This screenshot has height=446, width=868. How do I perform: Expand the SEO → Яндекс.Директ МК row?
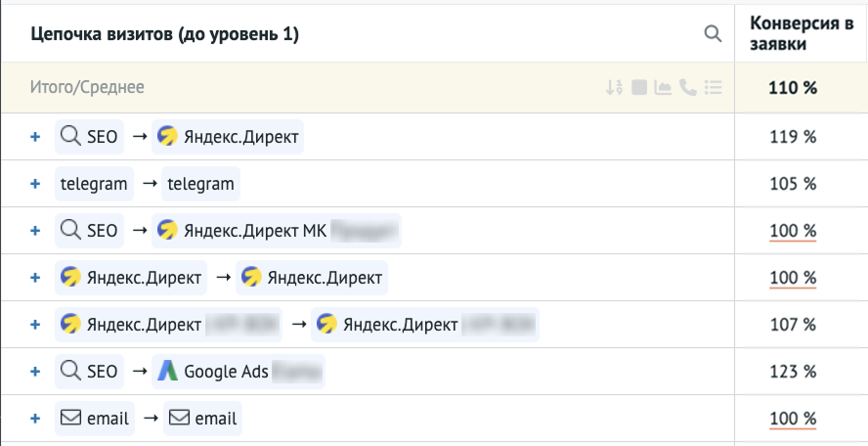35,231
